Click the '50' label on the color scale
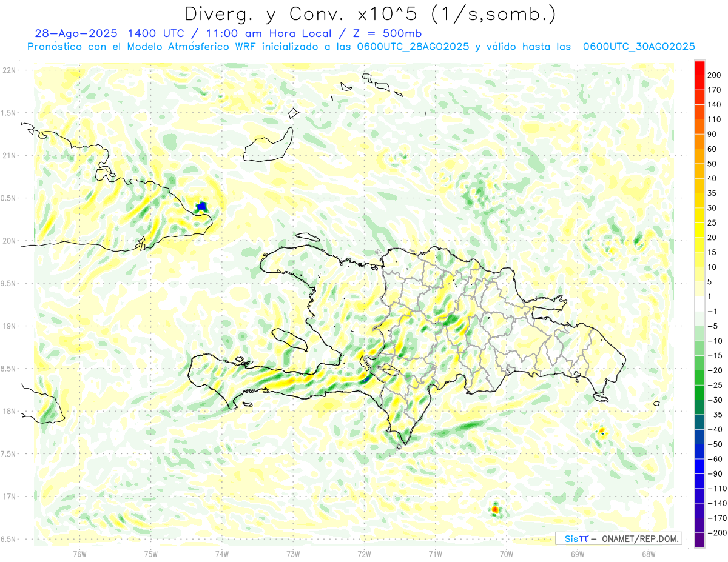Screen dimensions: 728x562 pos(712,164)
